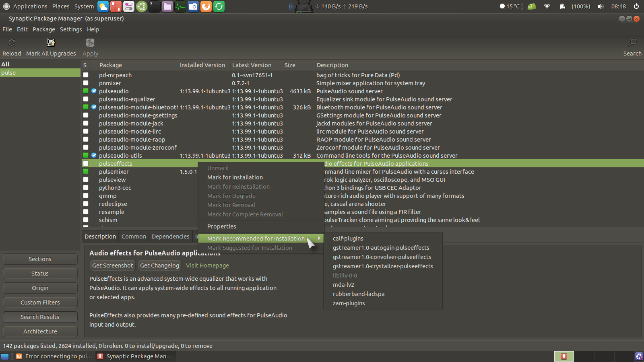
Task: Click the Status filter button
Action: (40, 274)
